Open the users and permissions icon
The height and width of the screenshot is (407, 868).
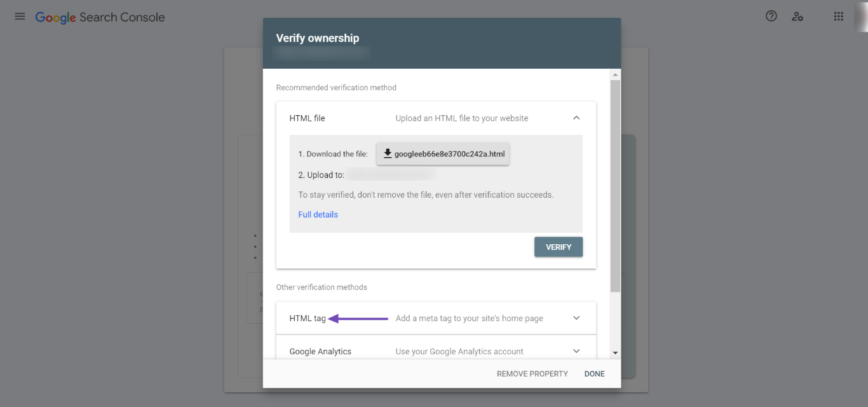click(797, 16)
